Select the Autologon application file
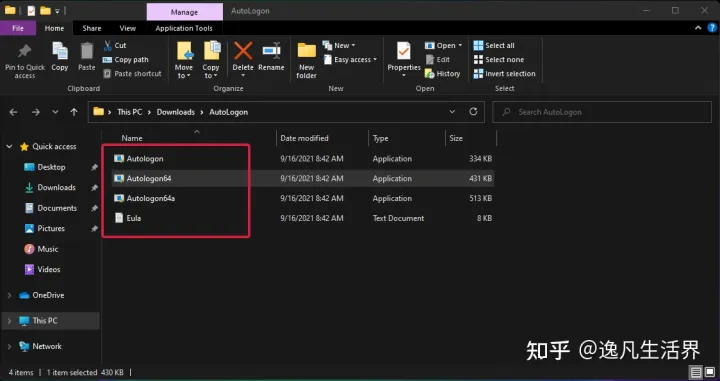The width and height of the screenshot is (720, 381). point(303,159)
